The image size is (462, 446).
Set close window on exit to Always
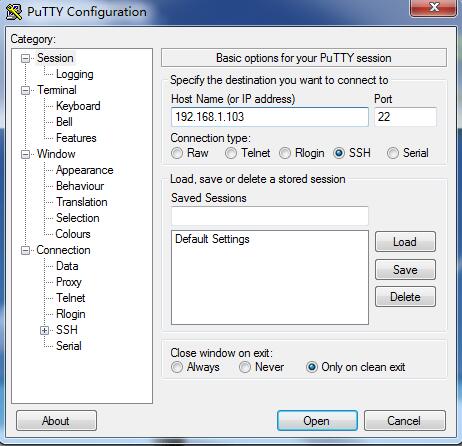point(177,367)
